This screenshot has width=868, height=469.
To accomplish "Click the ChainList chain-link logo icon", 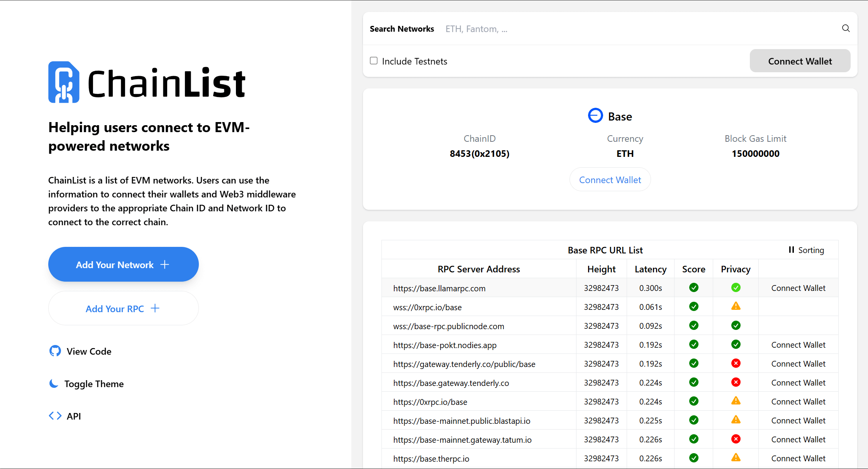I will 64,82.
